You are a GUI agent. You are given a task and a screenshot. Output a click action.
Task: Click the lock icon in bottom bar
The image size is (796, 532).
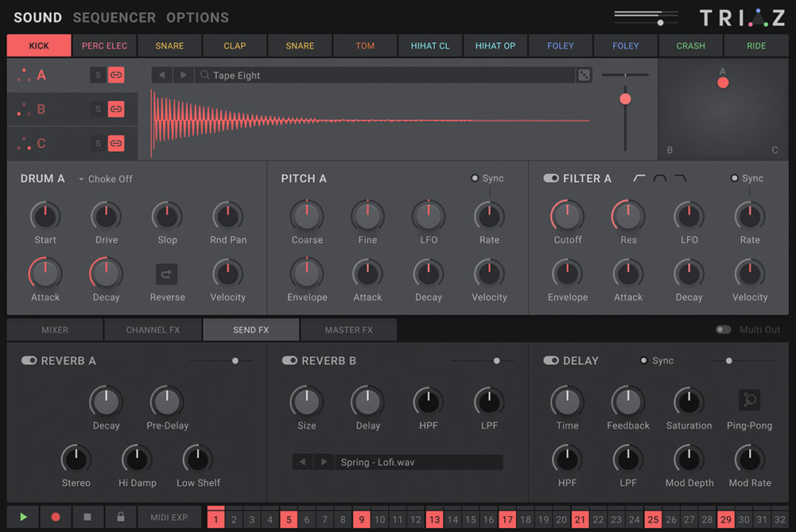click(120, 517)
